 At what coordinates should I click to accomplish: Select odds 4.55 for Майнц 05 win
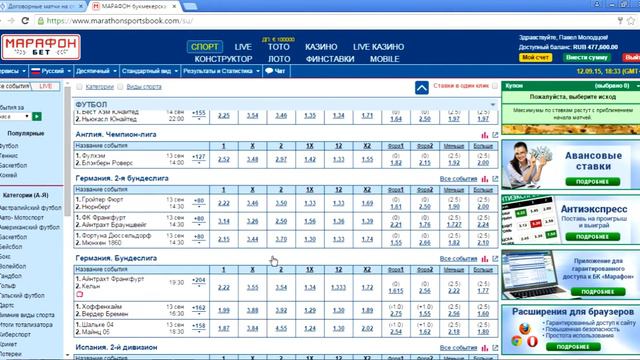pyautogui.click(x=281, y=328)
